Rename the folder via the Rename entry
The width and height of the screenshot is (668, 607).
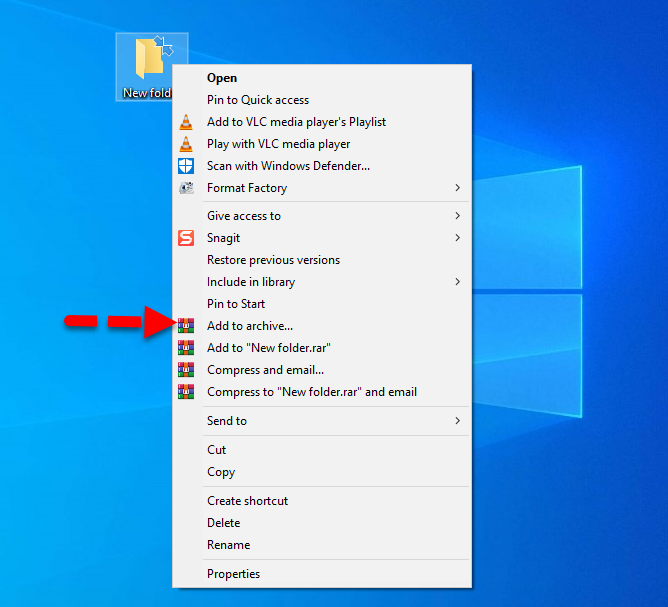pos(228,545)
